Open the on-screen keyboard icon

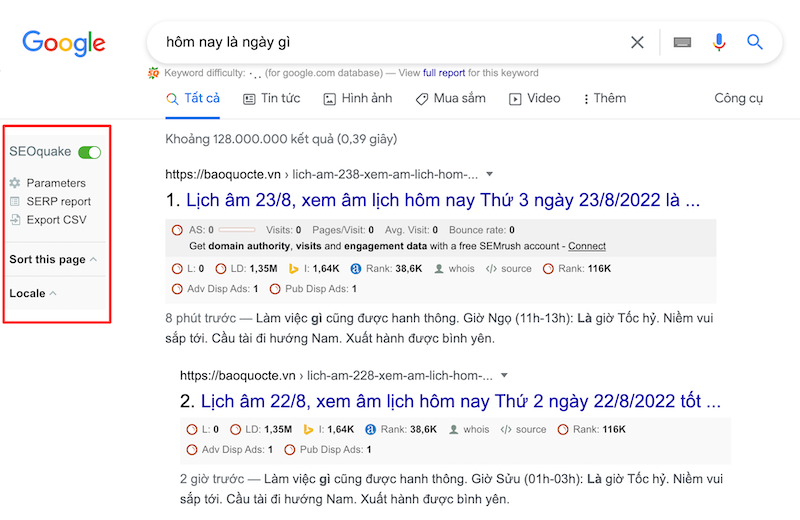pos(682,42)
